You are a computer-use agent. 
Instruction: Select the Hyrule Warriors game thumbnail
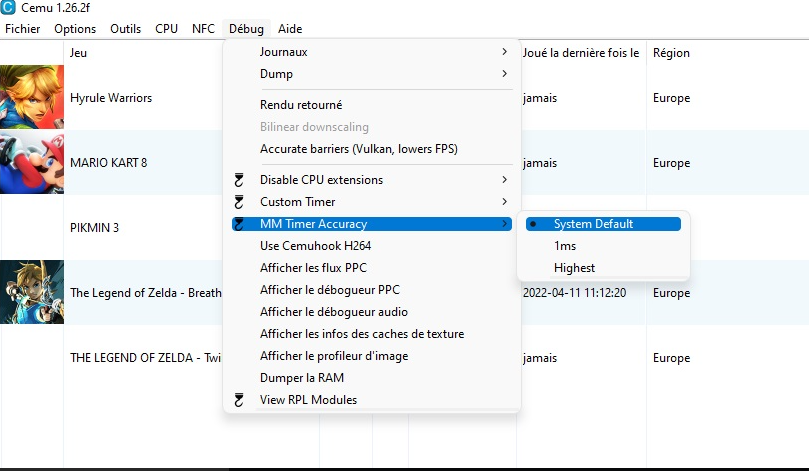(32, 98)
